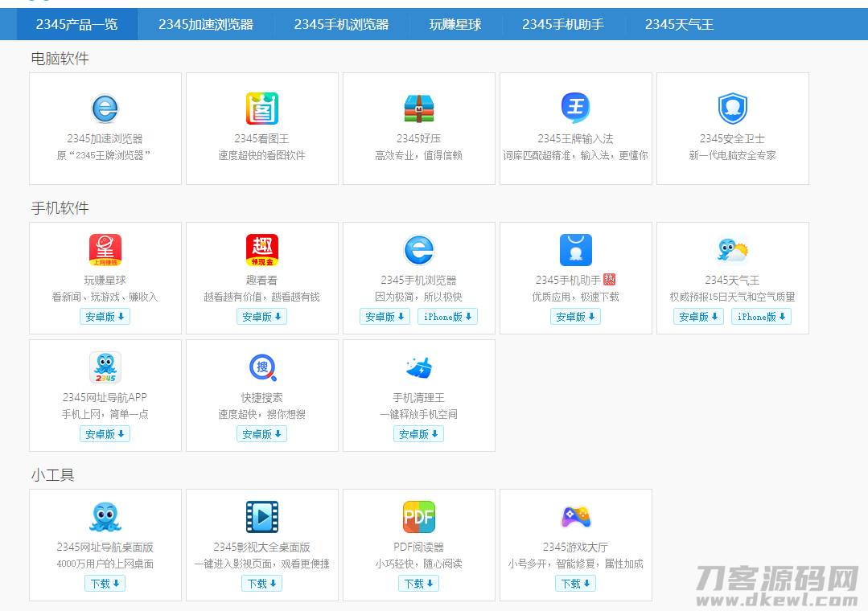Click text 小号多开，智能修复，属性加成
868x611 pixels.
576,564
